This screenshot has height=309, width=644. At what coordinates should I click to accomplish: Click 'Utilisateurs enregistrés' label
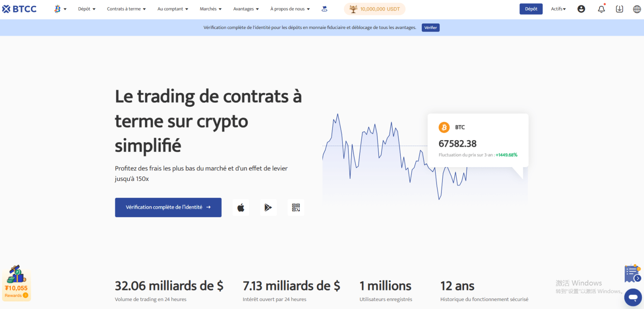[x=386, y=299]
